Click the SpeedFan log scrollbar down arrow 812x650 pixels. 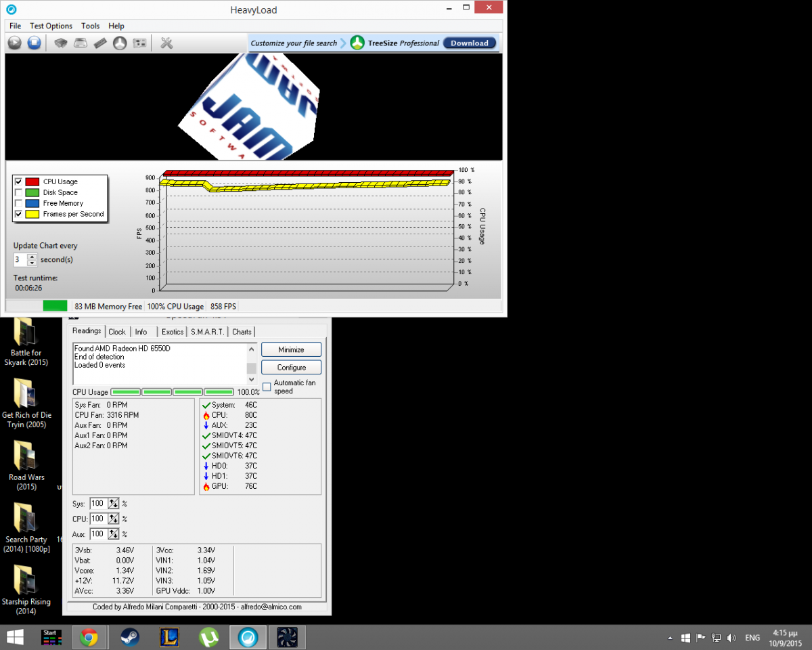(x=252, y=380)
